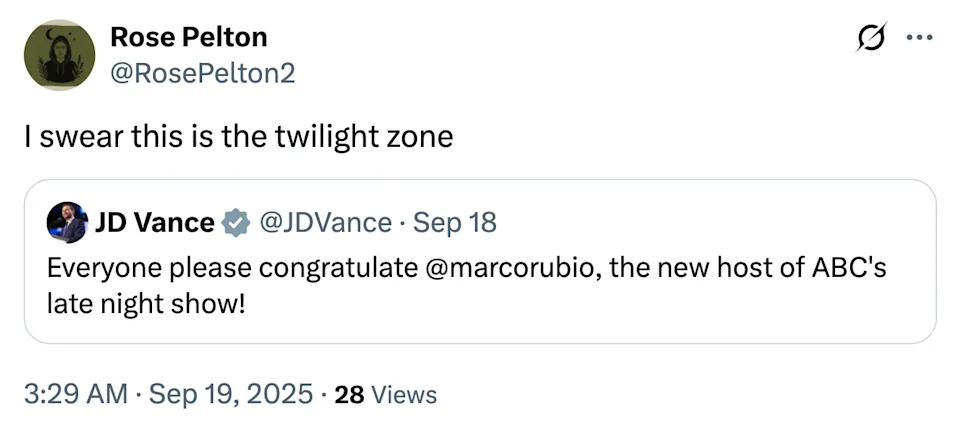
Task: Click JD Vance's small profile avatar
Action: (x=67, y=222)
